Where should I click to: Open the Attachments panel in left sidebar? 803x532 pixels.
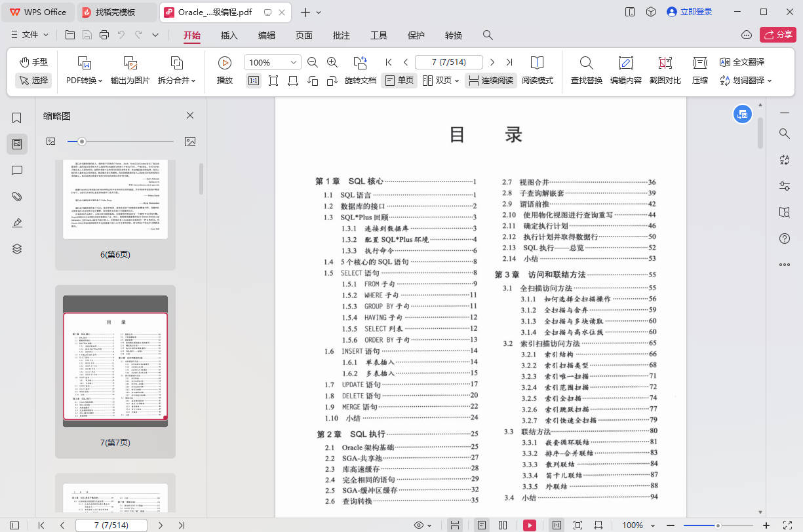[x=17, y=197]
